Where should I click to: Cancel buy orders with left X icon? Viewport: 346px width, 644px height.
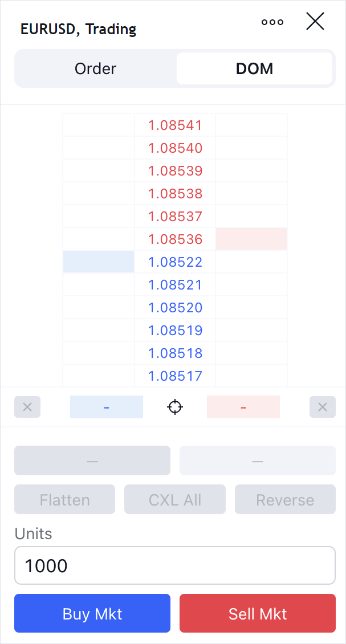[27, 407]
